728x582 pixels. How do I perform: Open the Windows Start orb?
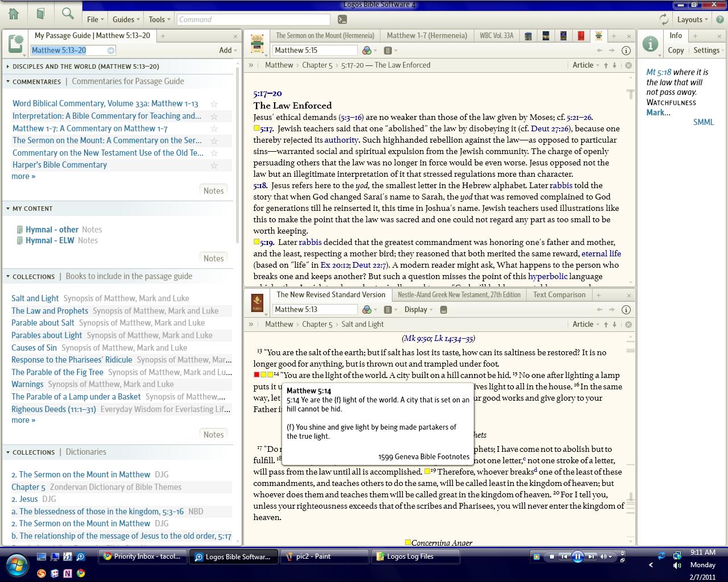[16, 565]
